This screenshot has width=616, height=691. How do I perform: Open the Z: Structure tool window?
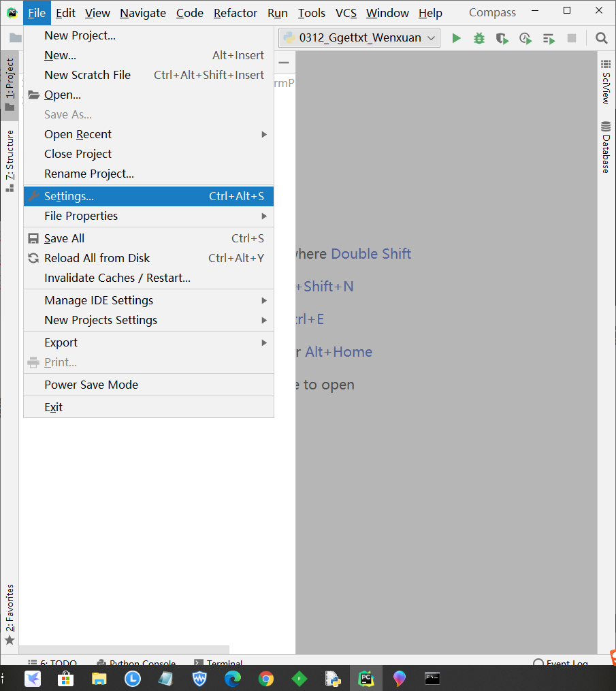[10, 161]
